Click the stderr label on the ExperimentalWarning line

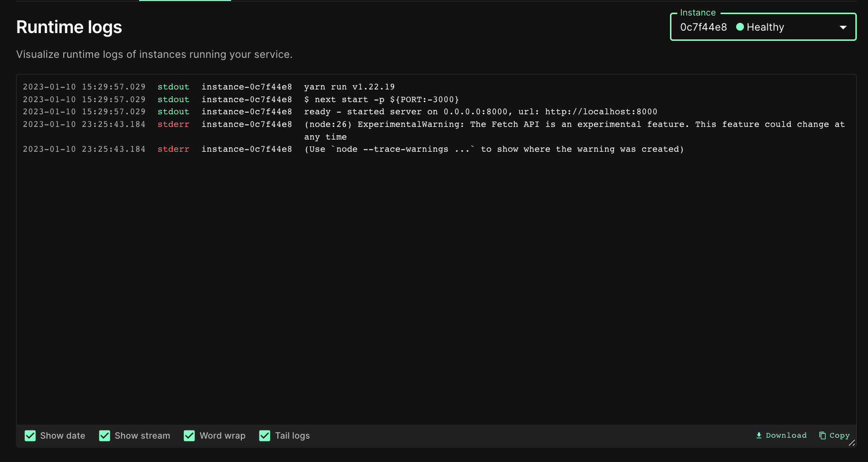pos(173,124)
